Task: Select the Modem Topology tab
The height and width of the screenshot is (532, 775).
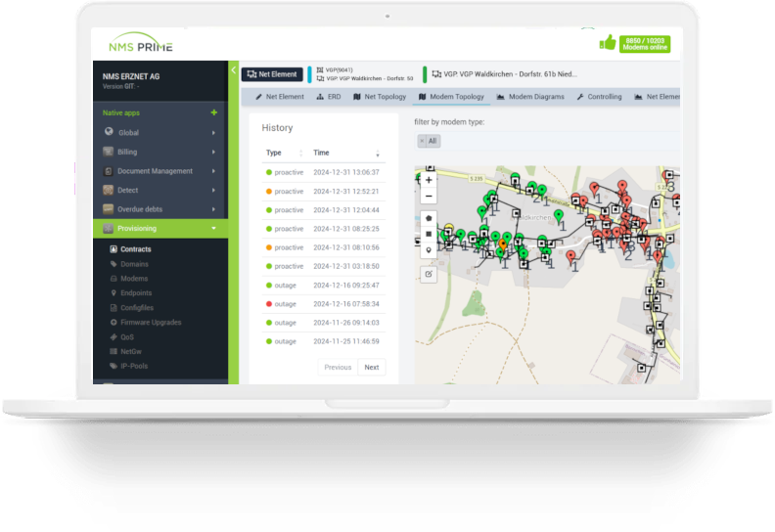Action: pos(451,97)
